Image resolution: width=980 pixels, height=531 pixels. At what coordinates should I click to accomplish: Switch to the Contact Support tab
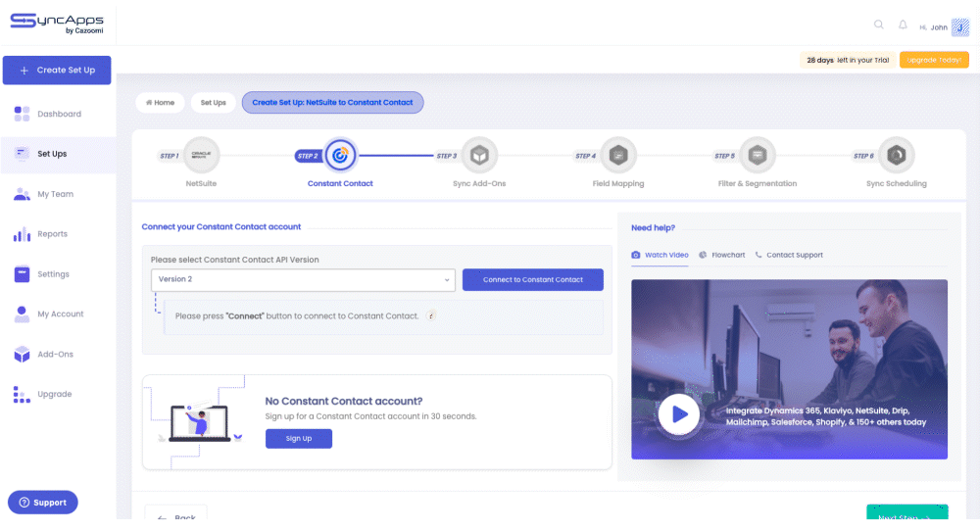(x=789, y=255)
